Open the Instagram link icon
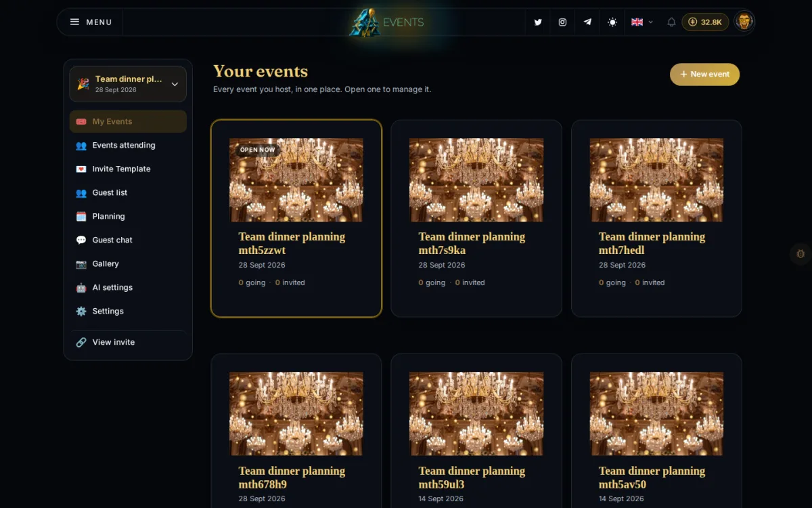Viewport: 812px width, 508px height. click(x=562, y=22)
